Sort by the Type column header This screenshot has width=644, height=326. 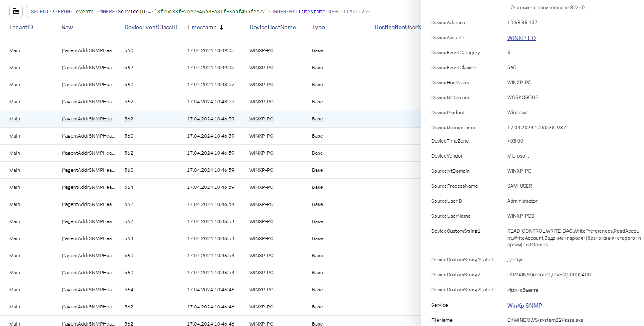pos(318,27)
